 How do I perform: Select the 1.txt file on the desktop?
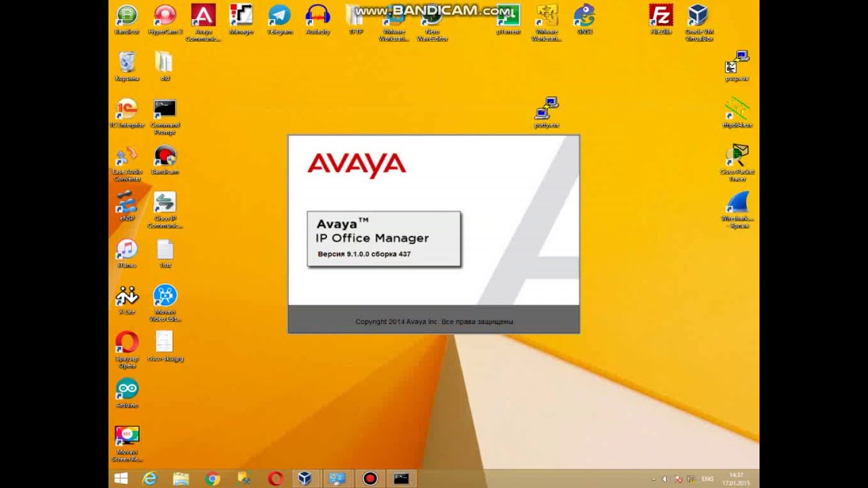(165, 253)
